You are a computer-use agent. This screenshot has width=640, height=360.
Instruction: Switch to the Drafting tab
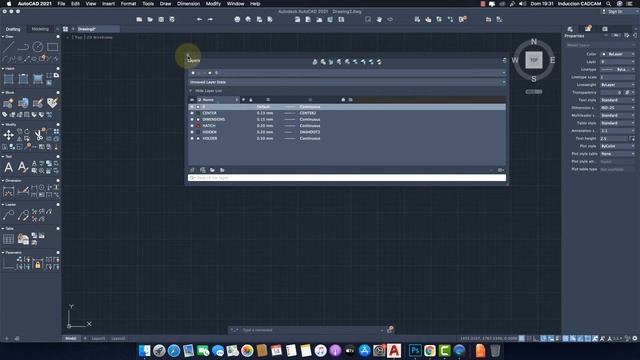(x=13, y=29)
